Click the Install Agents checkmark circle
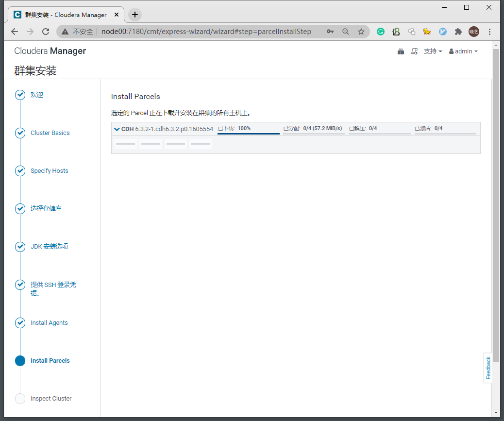The image size is (504, 421). point(20,322)
